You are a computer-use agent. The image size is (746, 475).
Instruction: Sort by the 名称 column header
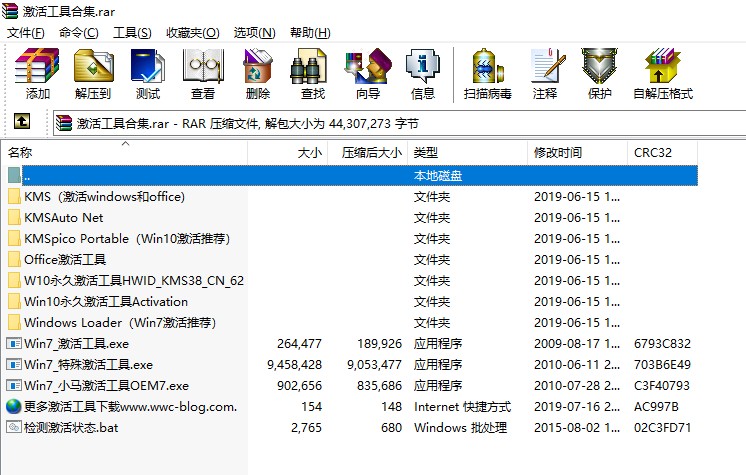coord(125,153)
